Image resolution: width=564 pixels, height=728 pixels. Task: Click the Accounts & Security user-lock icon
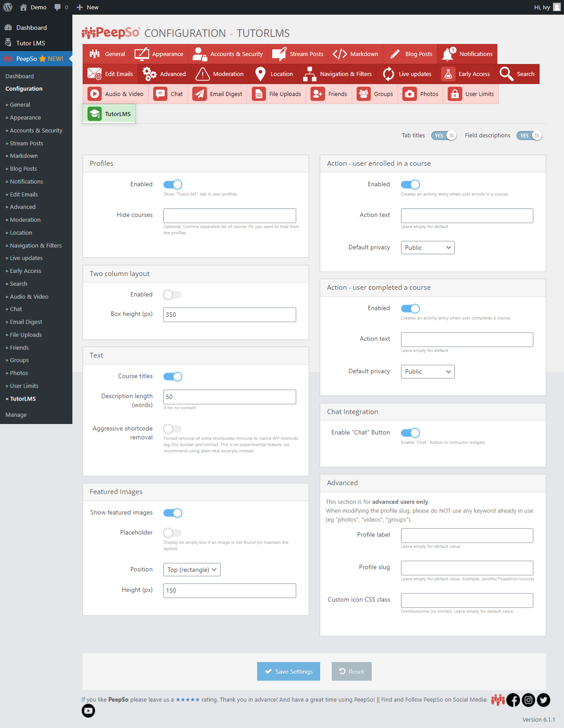[200, 54]
